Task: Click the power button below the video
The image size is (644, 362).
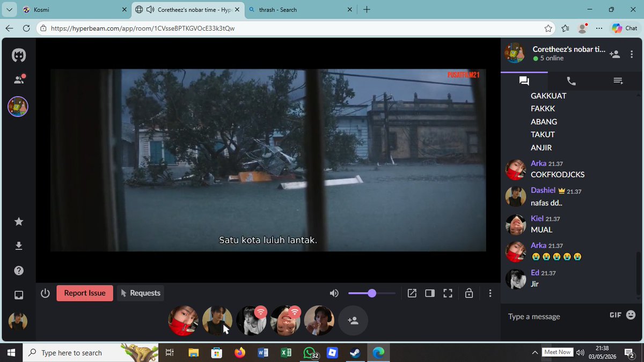Action: (x=45, y=293)
